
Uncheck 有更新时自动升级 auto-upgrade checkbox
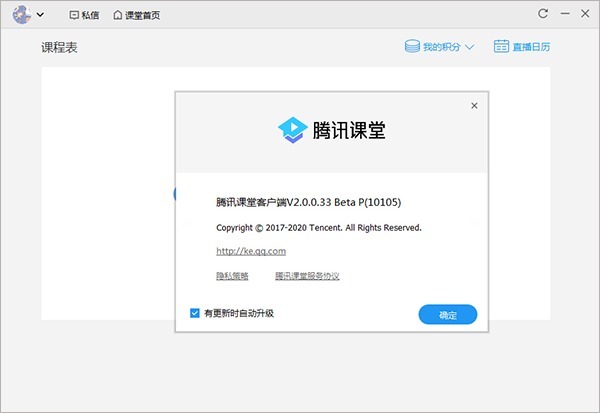[x=195, y=313]
